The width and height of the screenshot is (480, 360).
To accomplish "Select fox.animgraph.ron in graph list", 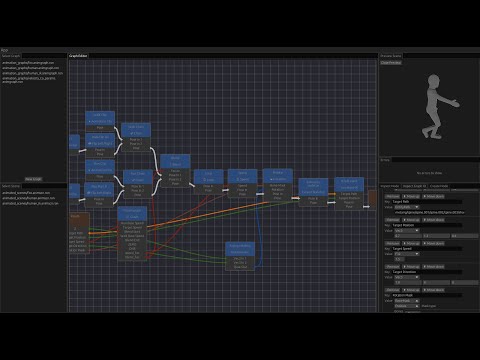I will (28, 63).
